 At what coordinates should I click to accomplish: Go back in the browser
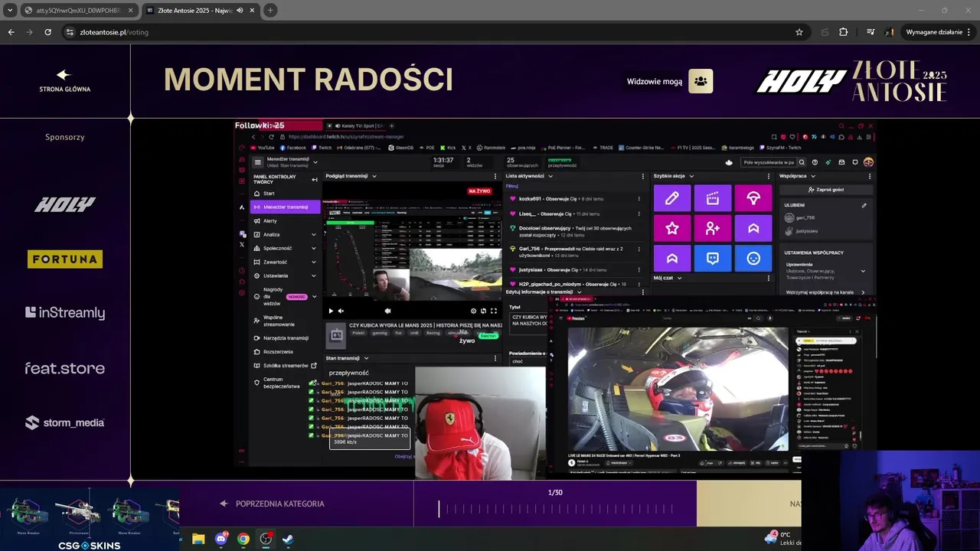[11, 32]
